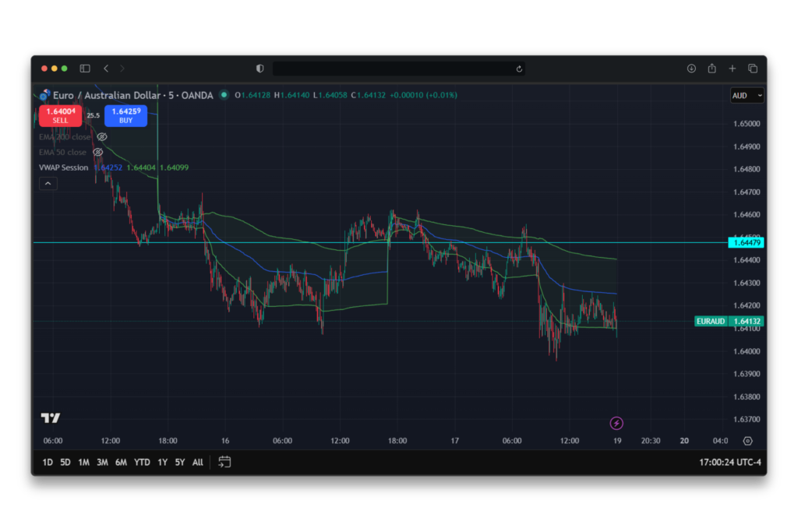Open the AUD currency dropdown
The image size is (798, 532).
pos(747,95)
